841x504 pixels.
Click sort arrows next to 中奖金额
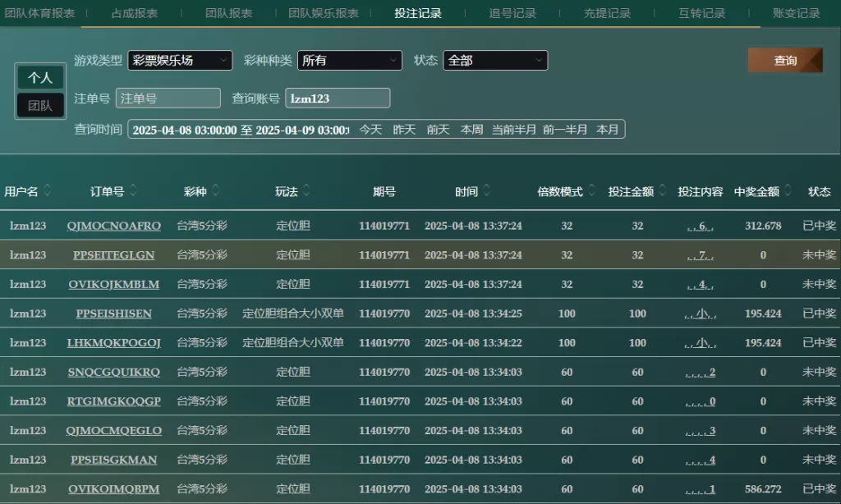(787, 191)
